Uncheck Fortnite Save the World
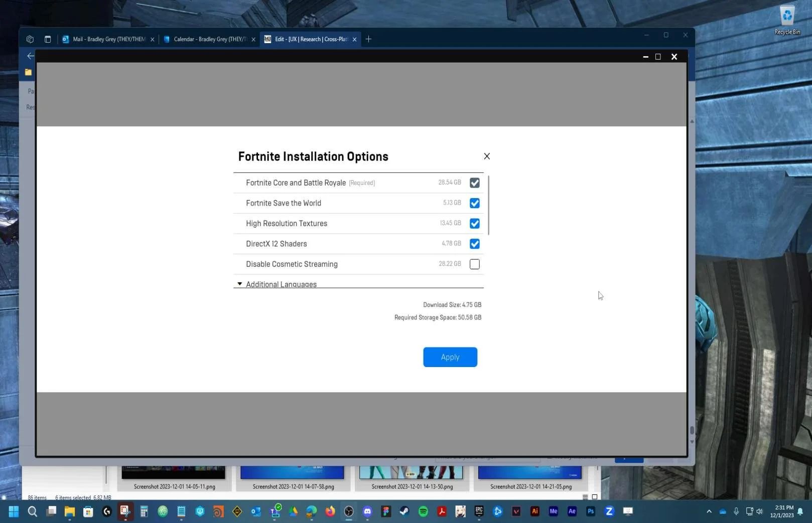Viewport: 812px width, 523px height. (x=475, y=203)
